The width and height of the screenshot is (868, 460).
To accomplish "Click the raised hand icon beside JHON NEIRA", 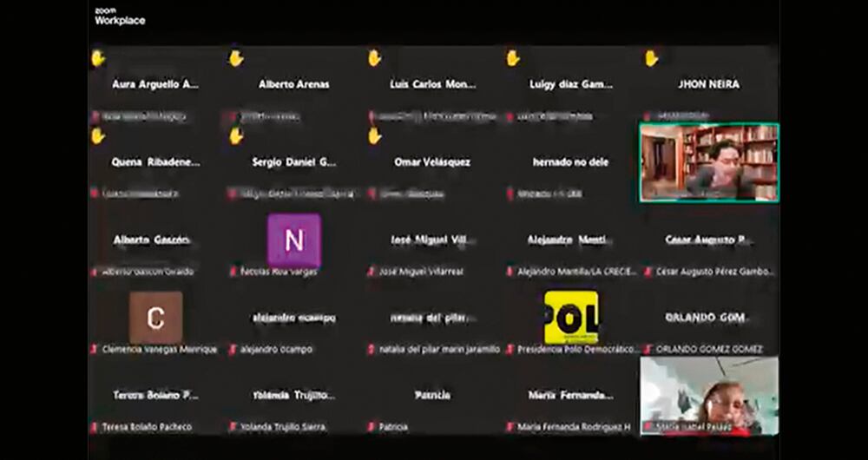I will 651,58.
